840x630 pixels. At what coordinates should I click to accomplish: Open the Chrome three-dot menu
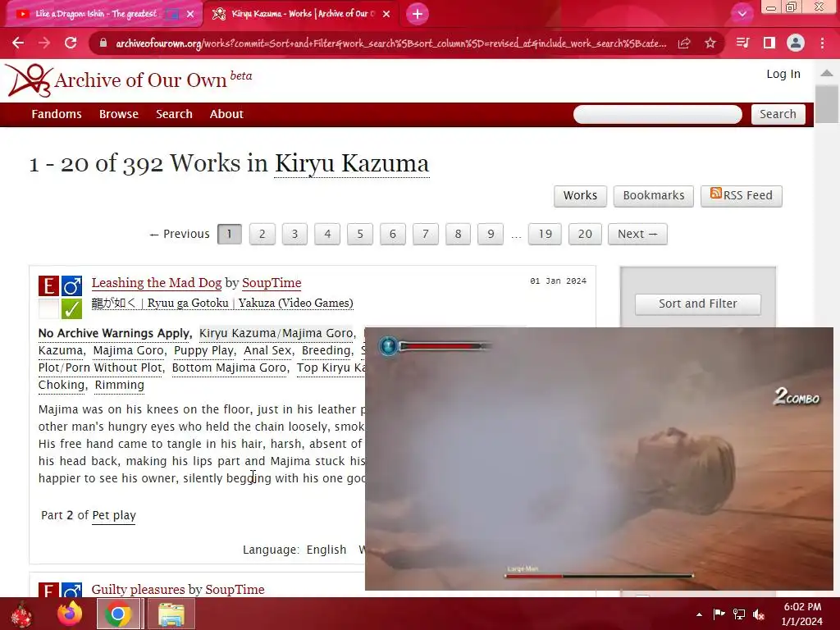(x=822, y=43)
